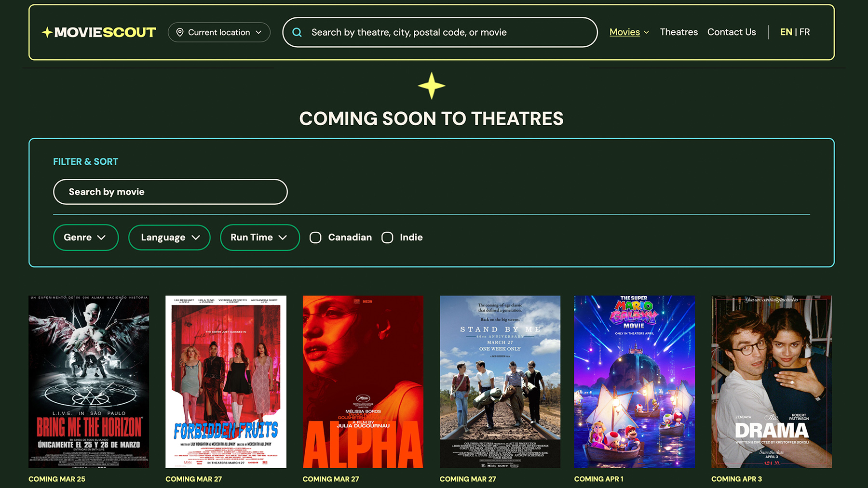Image resolution: width=868 pixels, height=488 pixels.
Task: Expand the Run Time dropdown
Action: point(259,237)
